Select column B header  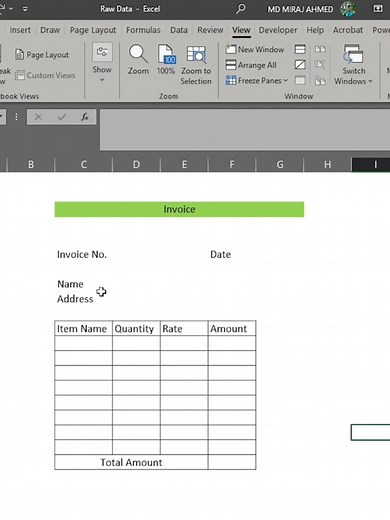tap(31, 164)
